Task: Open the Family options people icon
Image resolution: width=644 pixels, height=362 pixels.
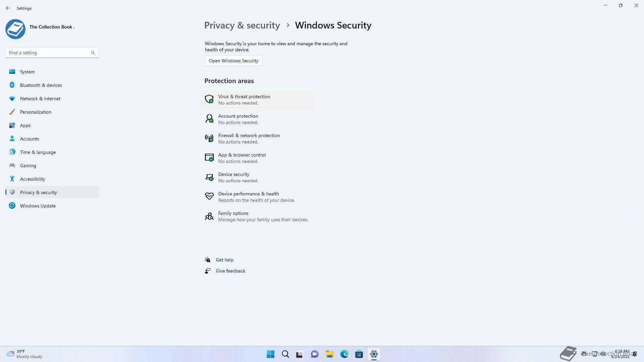Action: [209, 216]
